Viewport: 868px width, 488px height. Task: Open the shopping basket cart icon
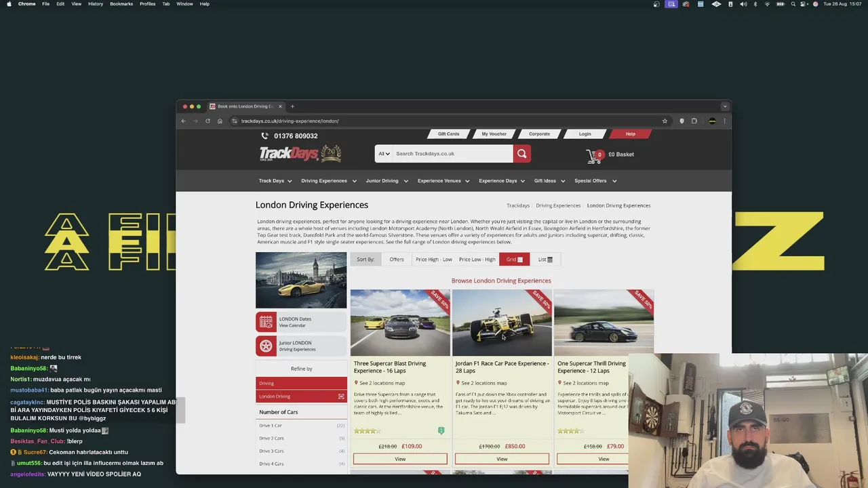[x=594, y=156]
